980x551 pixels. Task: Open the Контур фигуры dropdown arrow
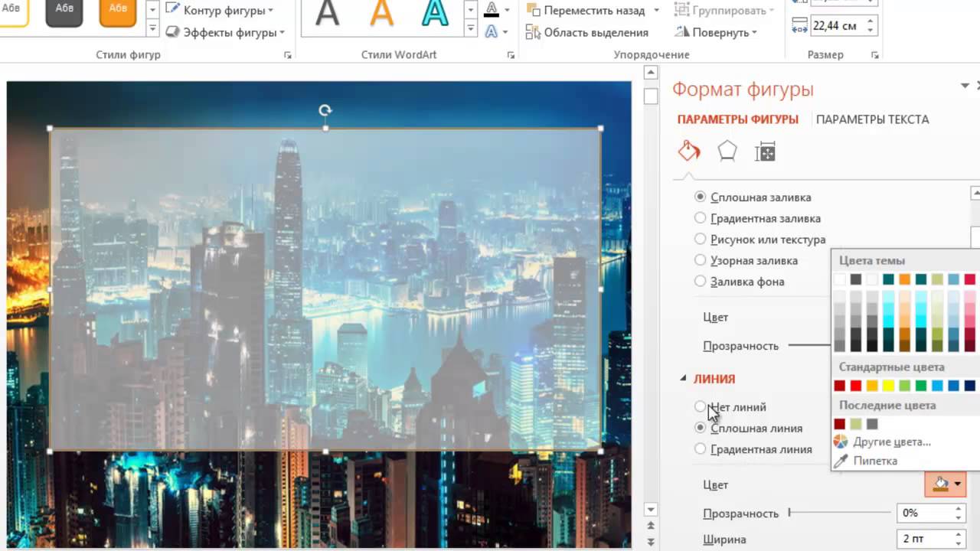pyautogui.click(x=271, y=11)
